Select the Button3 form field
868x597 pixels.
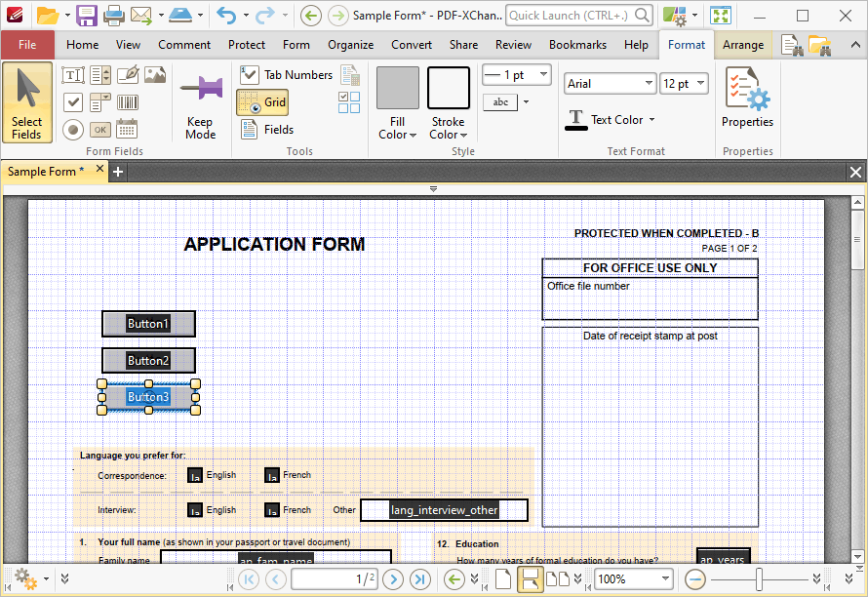148,397
